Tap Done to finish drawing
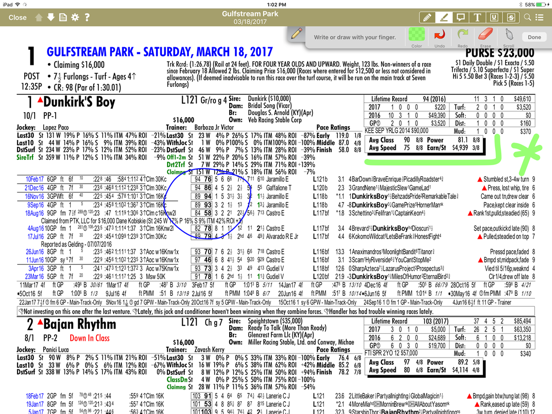Viewport: 552px width, 414px height. [534, 37]
